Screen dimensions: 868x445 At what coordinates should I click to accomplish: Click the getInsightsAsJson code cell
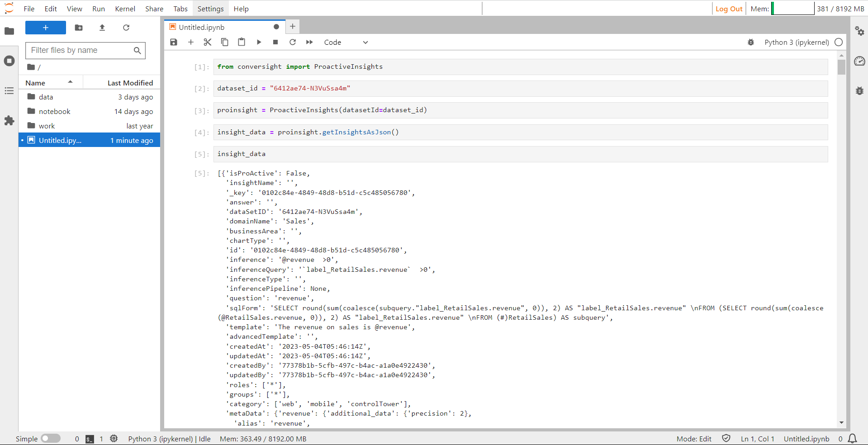click(x=521, y=133)
